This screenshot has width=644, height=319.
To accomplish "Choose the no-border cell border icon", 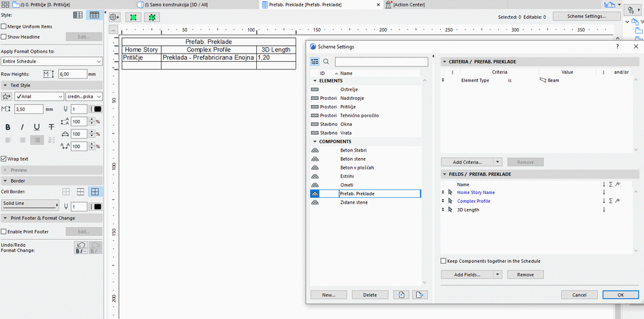I will click(66, 191).
